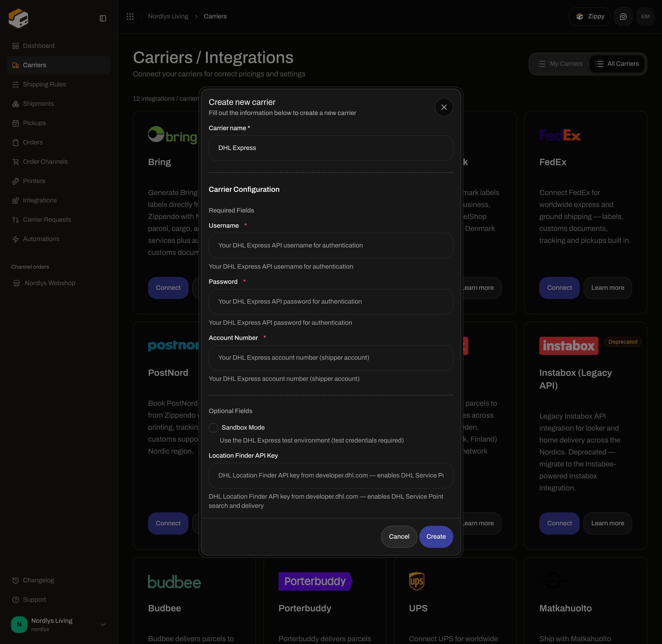Click the Nordlys Living N avatar
This screenshot has width=662, height=644.
pos(19,624)
